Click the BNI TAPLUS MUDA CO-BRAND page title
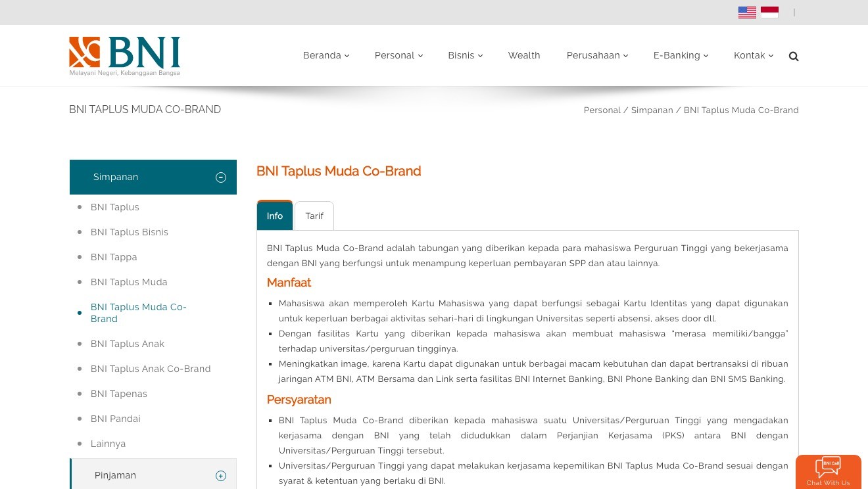 [x=145, y=110]
